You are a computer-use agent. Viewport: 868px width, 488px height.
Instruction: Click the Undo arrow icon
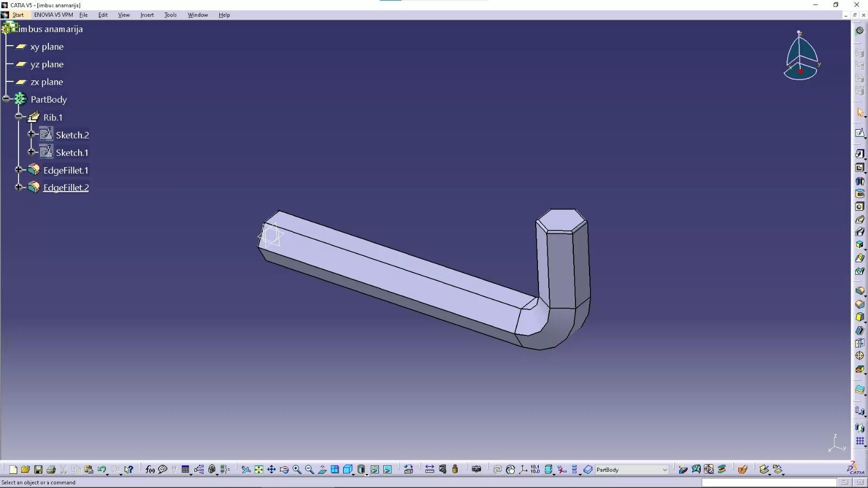click(102, 470)
